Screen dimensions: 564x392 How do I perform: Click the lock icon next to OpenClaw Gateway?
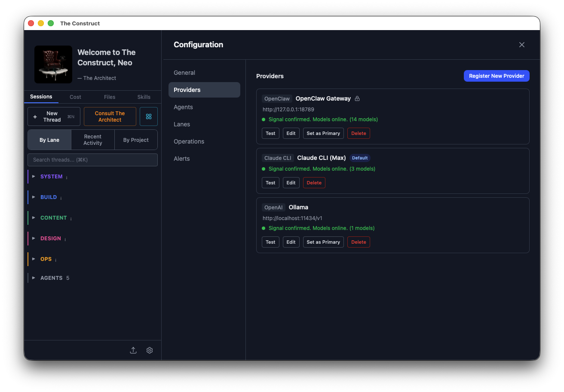(357, 98)
